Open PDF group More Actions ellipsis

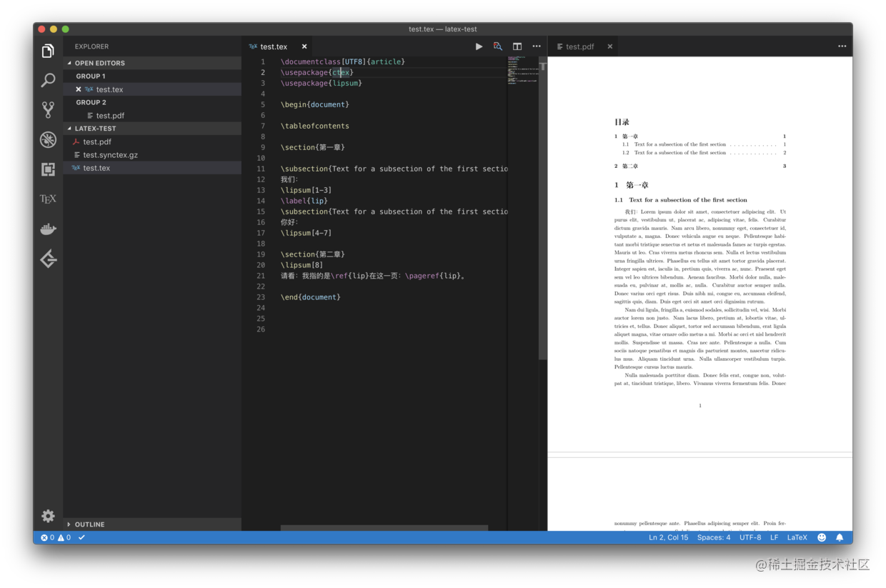842,46
